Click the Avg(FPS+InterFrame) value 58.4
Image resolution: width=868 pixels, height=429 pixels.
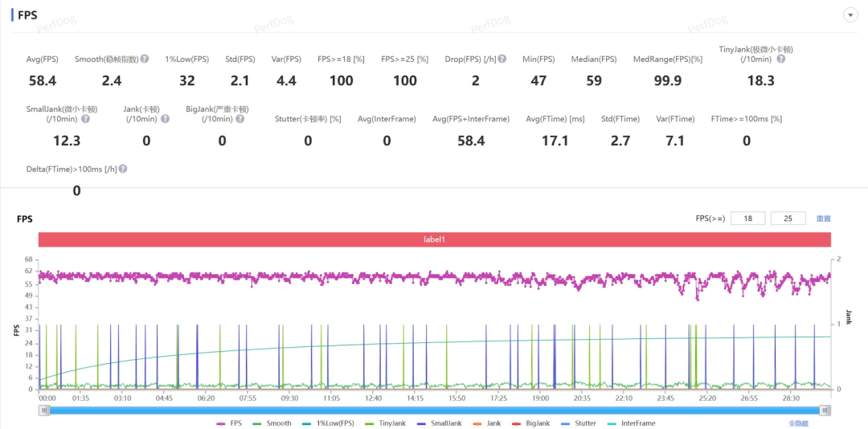coord(471,141)
